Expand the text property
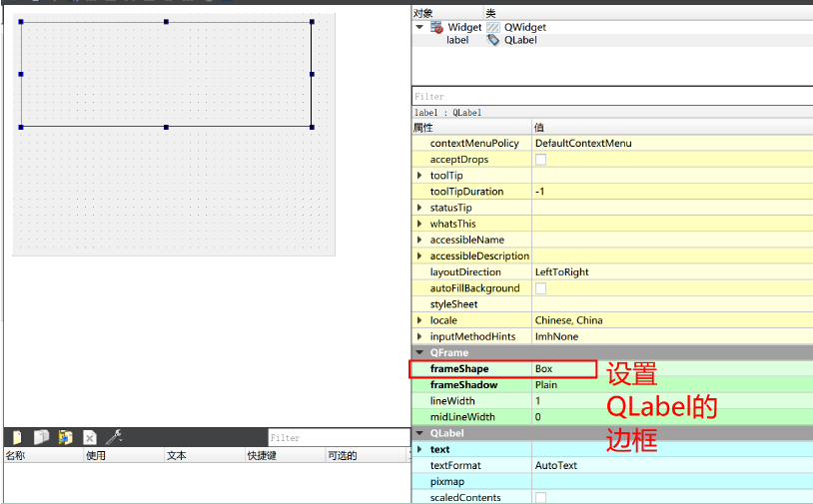This screenshot has width=813, height=504. [419, 449]
